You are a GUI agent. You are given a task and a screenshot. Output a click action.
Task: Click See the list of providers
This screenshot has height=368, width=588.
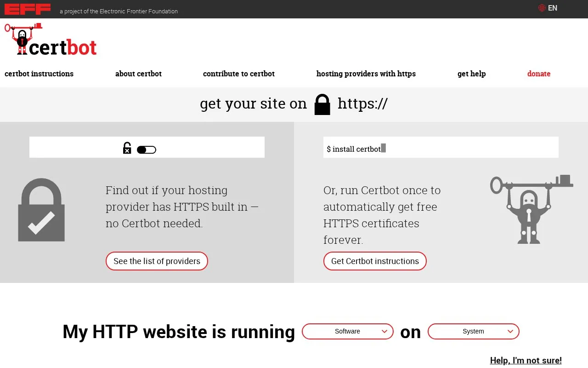point(157,261)
